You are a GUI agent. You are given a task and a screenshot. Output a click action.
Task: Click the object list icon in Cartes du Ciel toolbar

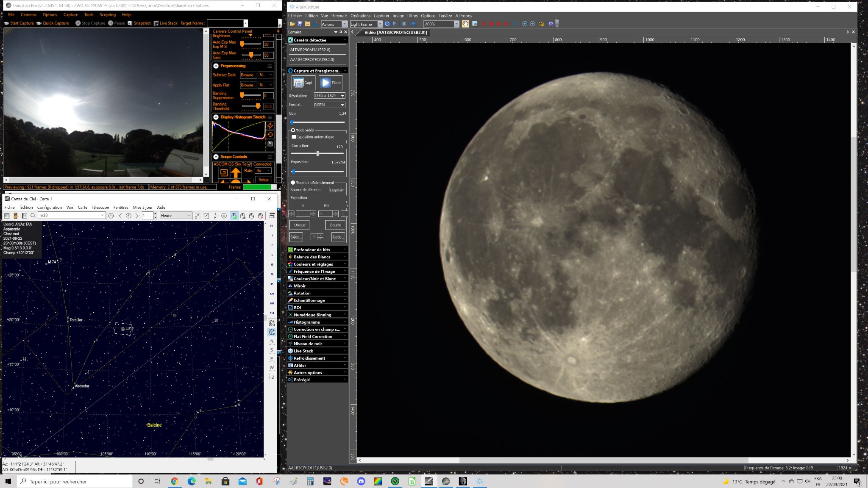pos(24,216)
